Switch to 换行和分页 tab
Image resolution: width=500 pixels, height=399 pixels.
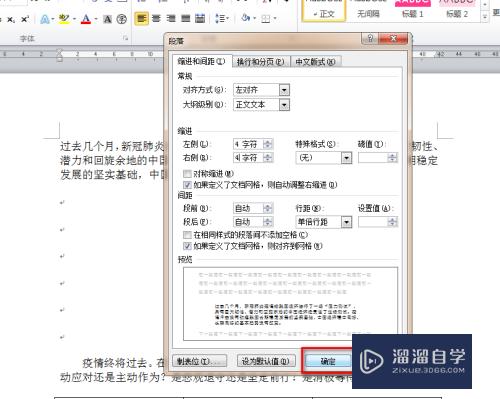point(260,62)
